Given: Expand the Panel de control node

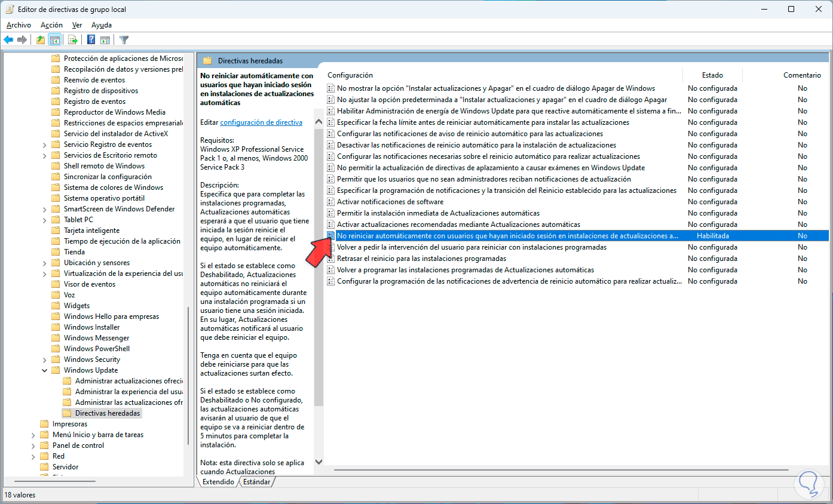Looking at the screenshot, I should tap(33, 445).
